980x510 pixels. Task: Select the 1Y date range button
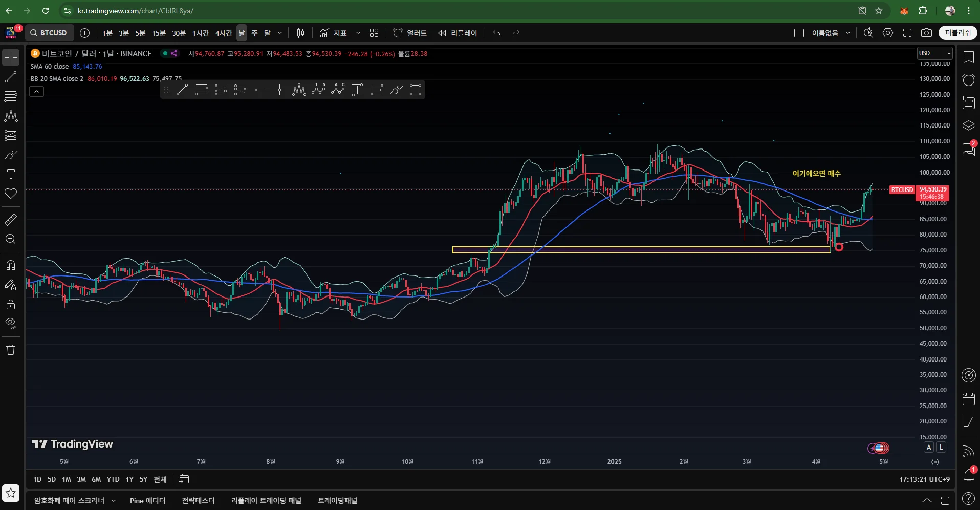pos(129,479)
